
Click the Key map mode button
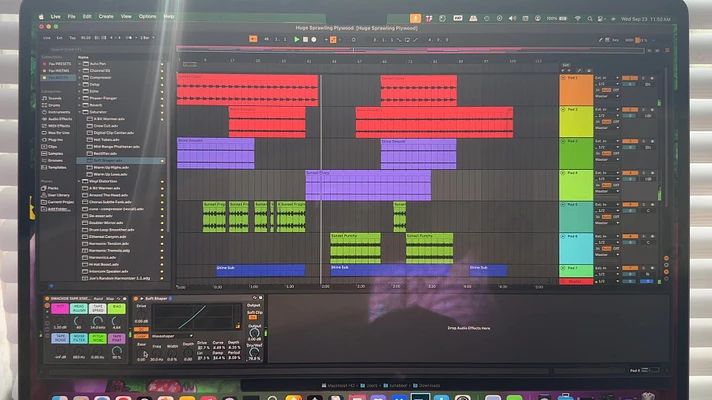615,40
